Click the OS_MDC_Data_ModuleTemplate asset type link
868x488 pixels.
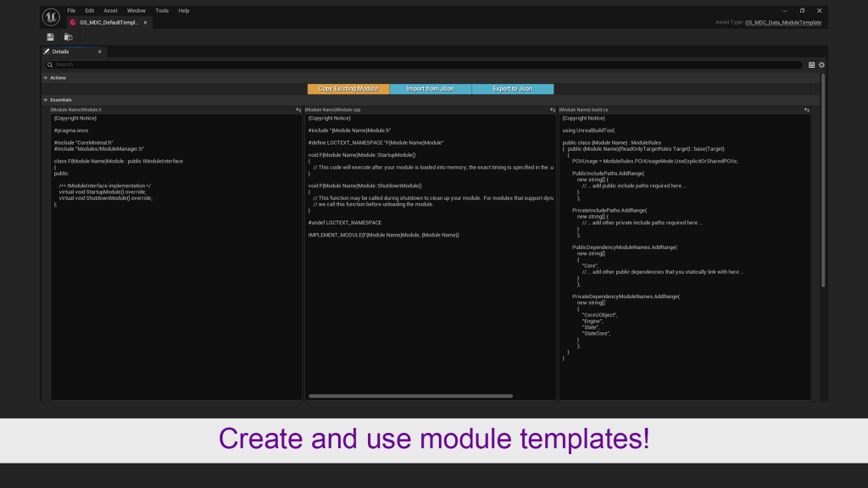coord(782,23)
